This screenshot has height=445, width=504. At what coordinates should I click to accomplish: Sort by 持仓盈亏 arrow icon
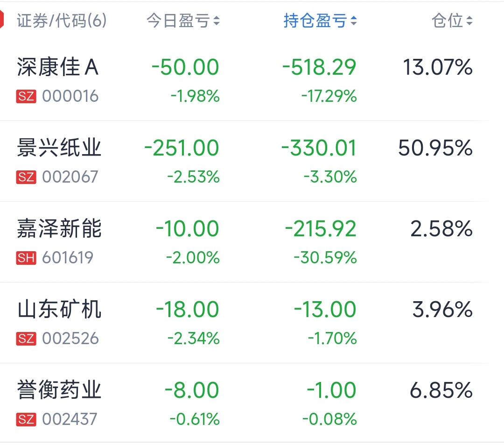[x=354, y=21]
